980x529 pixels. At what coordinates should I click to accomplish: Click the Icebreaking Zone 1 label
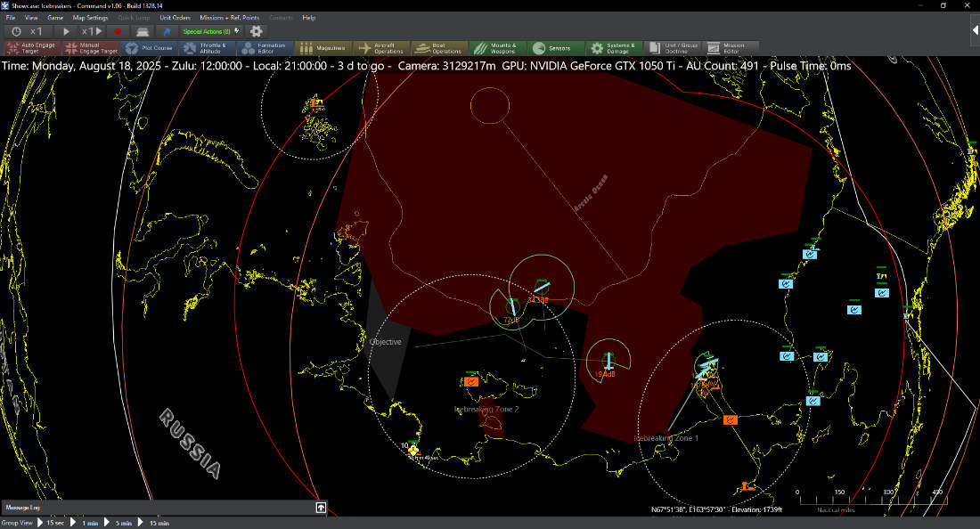tap(666, 438)
